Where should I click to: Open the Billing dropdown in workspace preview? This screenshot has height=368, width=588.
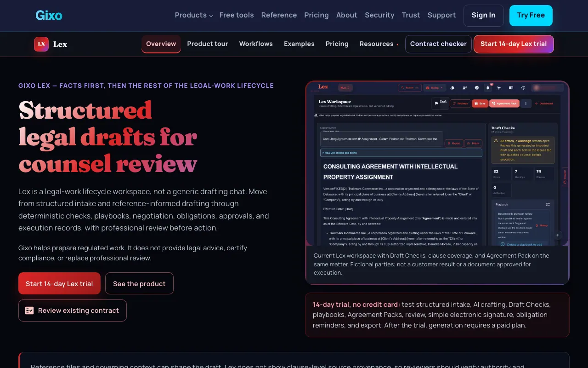point(435,88)
